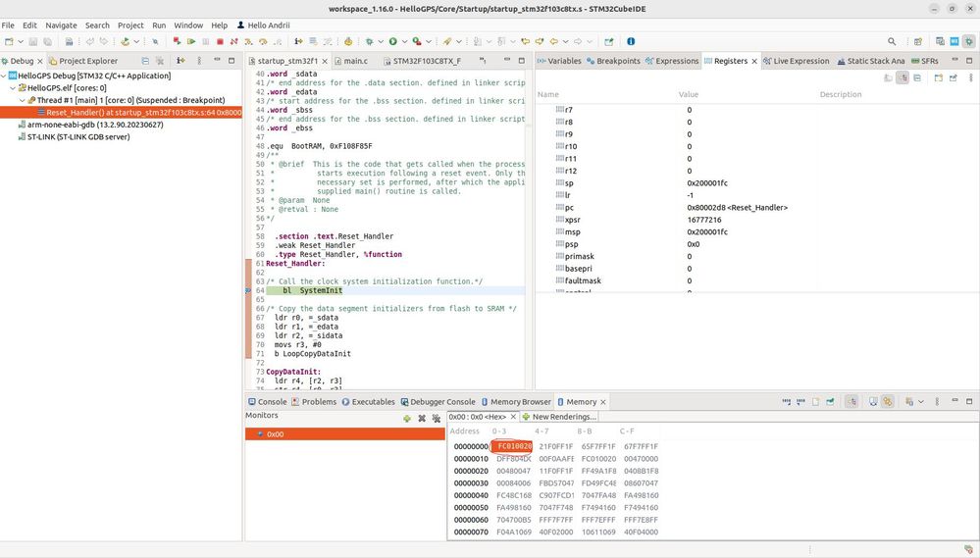
Task: Open the Navigate menu
Action: (61, 25)
